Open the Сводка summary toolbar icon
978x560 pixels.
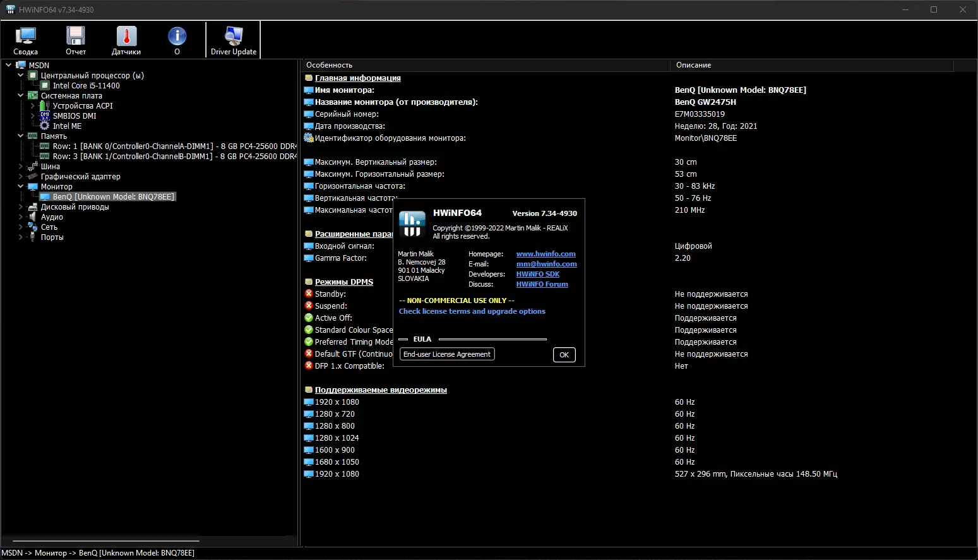(x=25, y=37)
